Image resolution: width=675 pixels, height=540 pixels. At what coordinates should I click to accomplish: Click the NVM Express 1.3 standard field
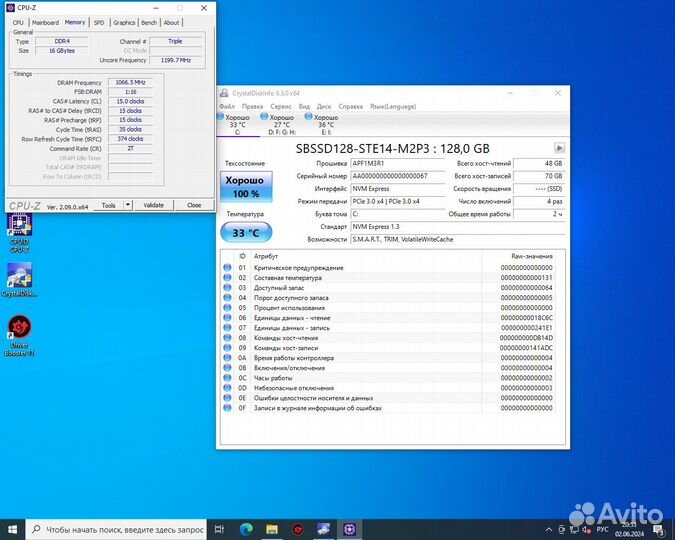click(x=458, y=227)
